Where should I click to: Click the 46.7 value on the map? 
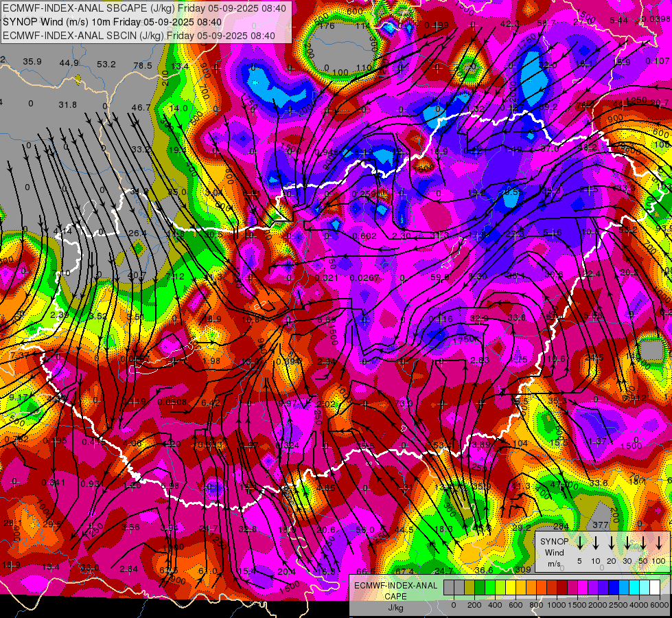141,107
